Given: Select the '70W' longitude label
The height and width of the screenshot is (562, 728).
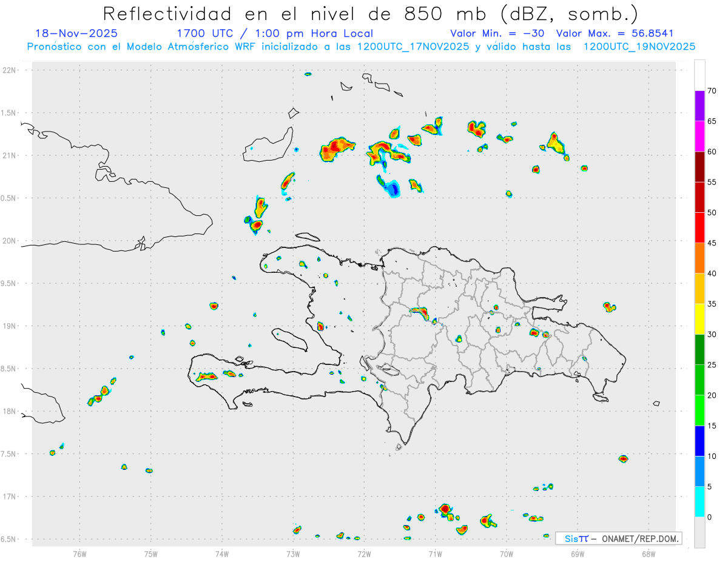Looking at the screenshot, I should (x=507, y=554).
